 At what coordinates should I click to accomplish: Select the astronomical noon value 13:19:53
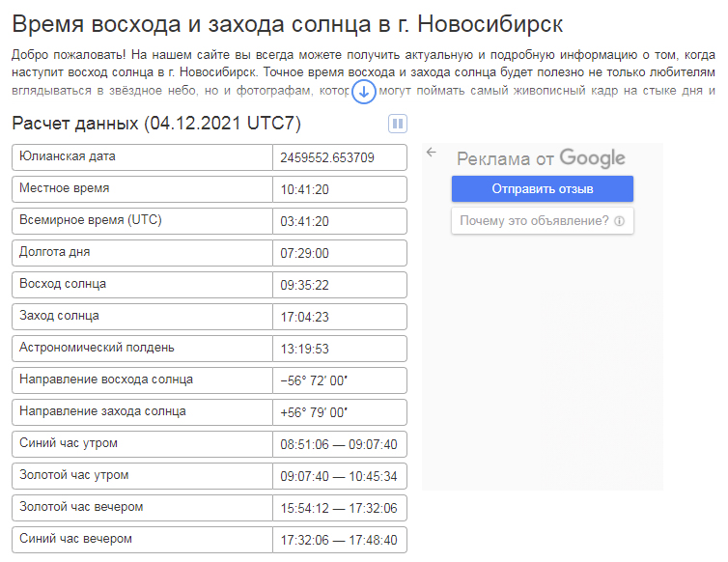tap(305, 349)
